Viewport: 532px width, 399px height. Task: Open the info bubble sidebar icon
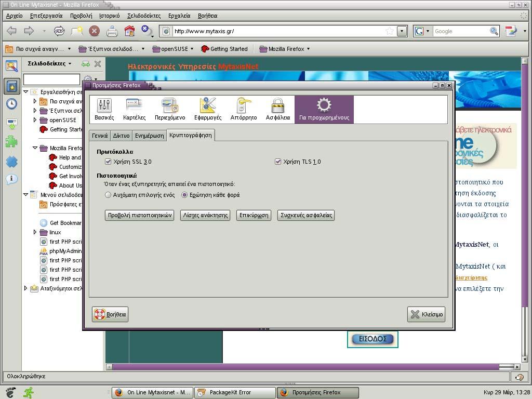point(11,179)
